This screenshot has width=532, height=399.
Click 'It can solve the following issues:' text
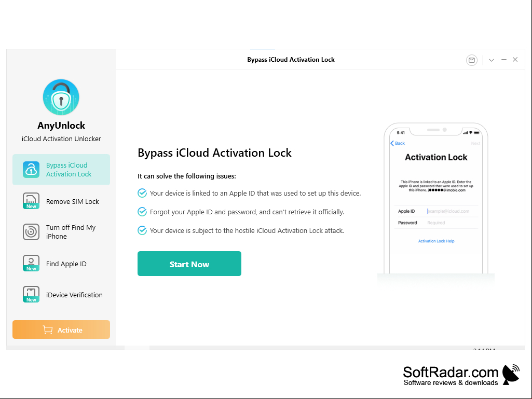187,176
